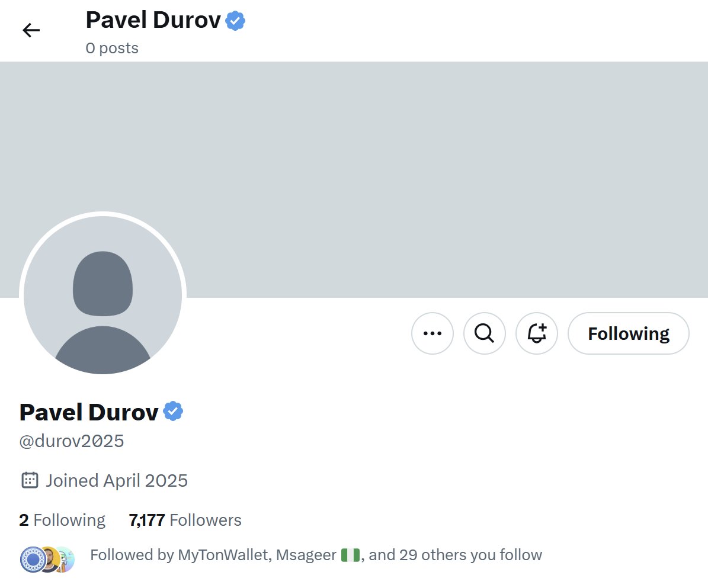
Task: Open the gray banner header image
Action: point(354,179)
